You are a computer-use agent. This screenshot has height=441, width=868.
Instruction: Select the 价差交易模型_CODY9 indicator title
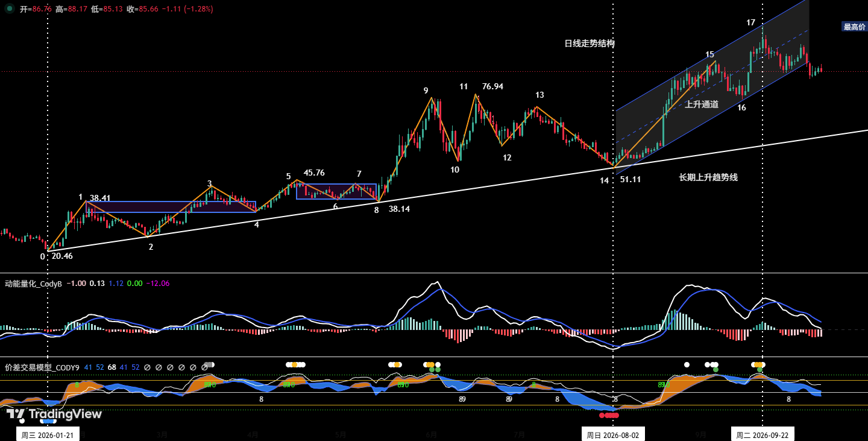[x=42, y=367]
